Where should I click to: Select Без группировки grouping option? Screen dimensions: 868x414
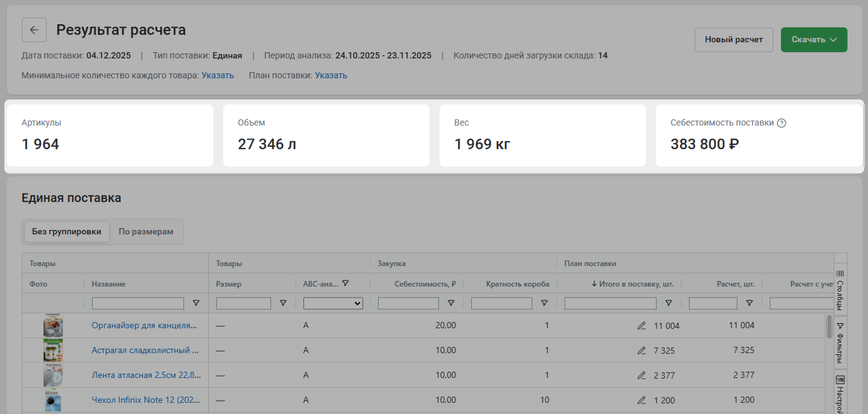coord(67,232)
